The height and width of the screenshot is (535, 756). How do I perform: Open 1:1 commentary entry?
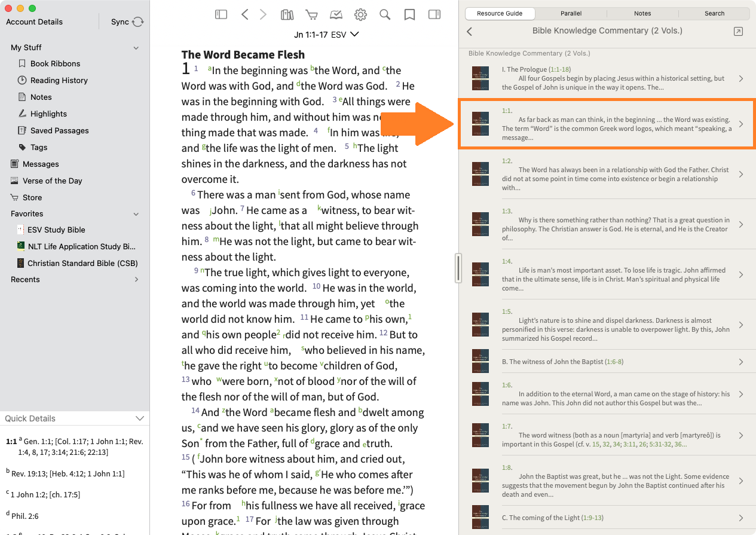607,124
